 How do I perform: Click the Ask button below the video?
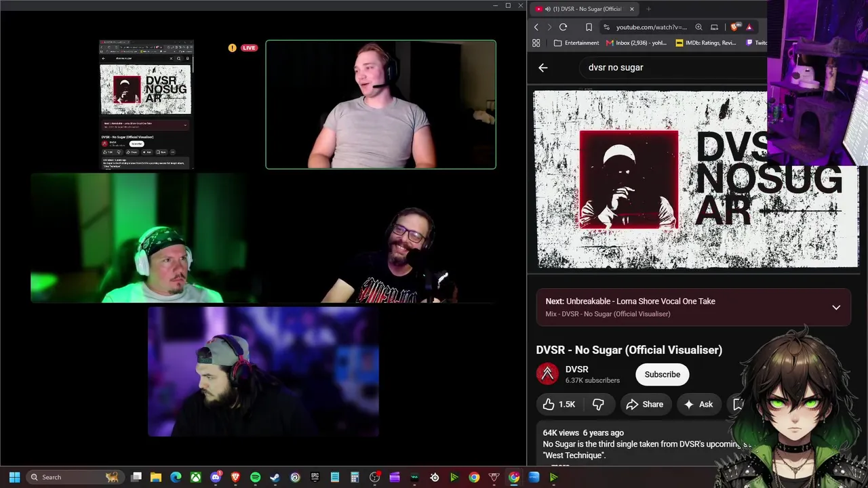tap(698, 405)
